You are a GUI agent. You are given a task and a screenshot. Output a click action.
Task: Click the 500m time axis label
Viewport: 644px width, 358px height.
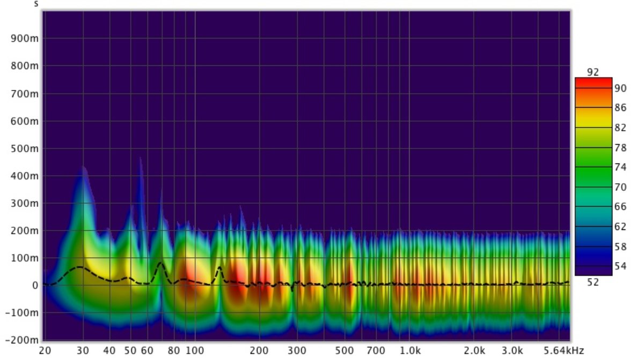[x=25, y=148]
